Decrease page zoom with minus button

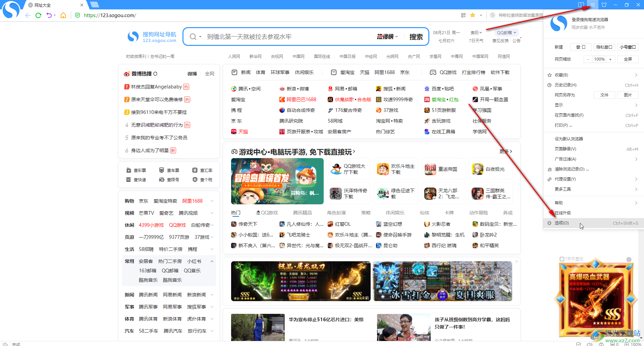point(588,59)
